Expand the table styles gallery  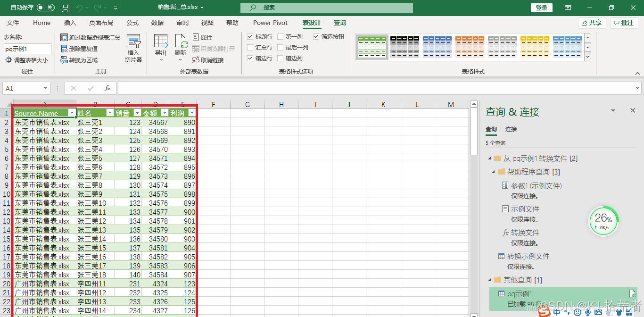(x=587, y=57)
